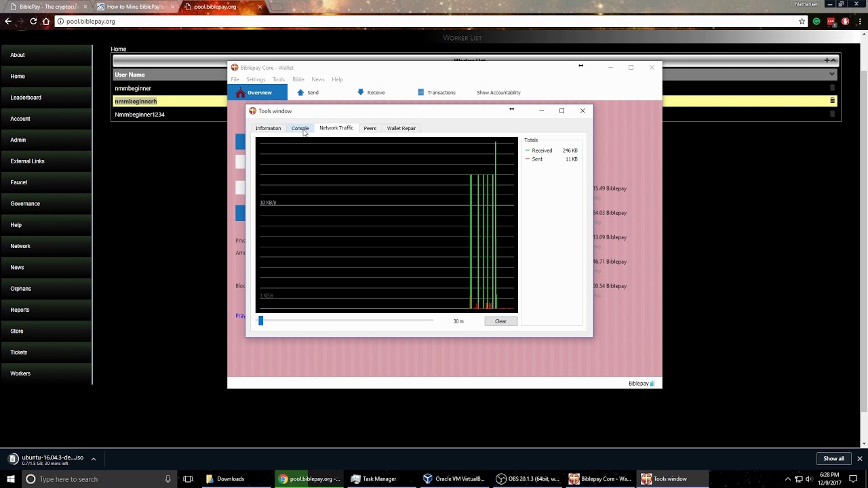
Task: Click the trash icon for worker nmmbeginner
Action: coord(833,87)
